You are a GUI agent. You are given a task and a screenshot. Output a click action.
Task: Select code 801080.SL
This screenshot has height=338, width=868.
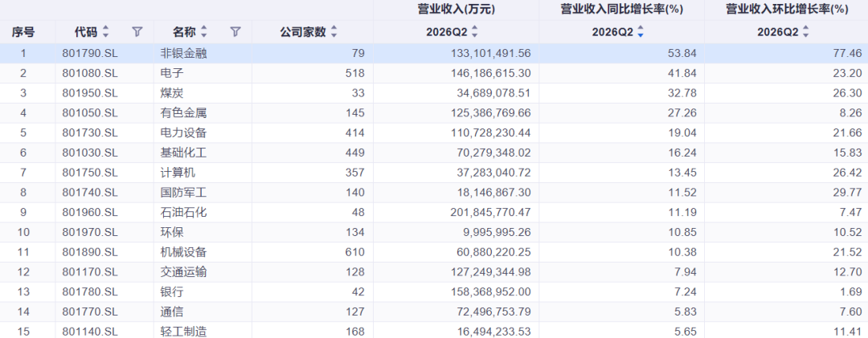tap(90, 73)
